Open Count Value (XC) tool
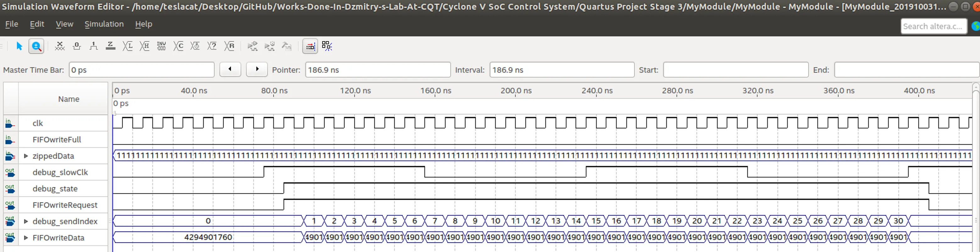The height and width of the screenshot is (252, 980). click(178, 46)
